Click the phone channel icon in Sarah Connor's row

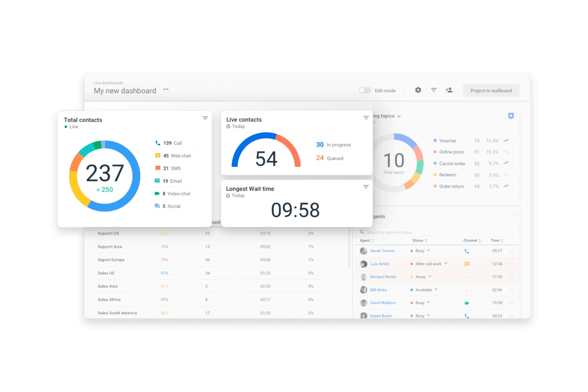(467, 251)
